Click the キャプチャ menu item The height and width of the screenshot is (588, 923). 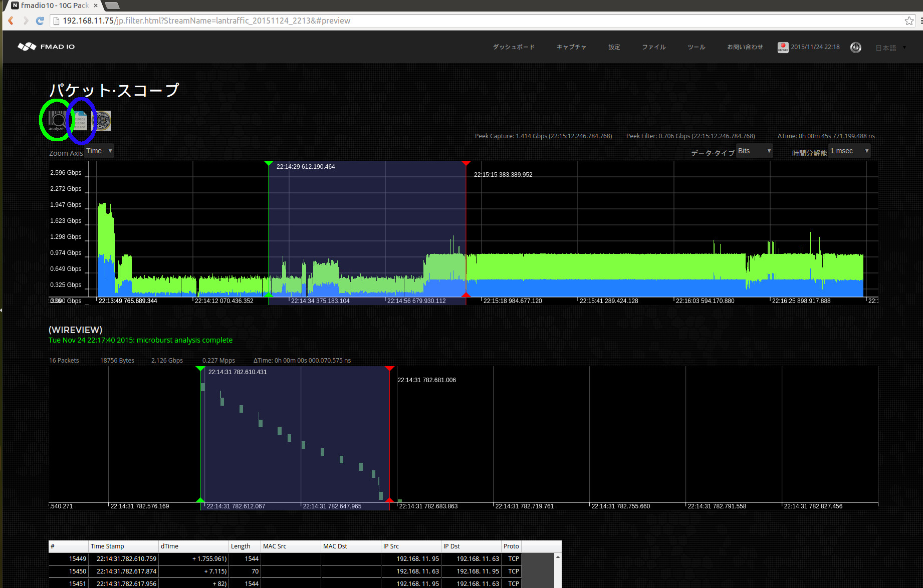(571, 47)
